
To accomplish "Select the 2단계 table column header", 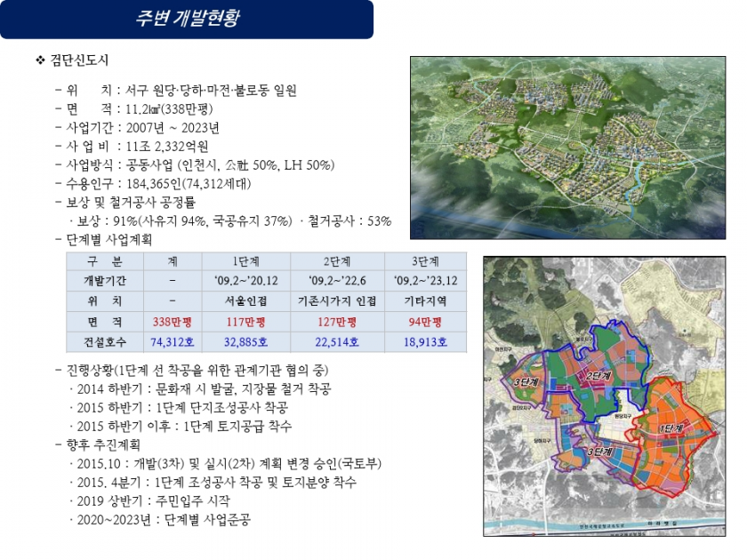I will pyautogui.click(x=338, y=262).
